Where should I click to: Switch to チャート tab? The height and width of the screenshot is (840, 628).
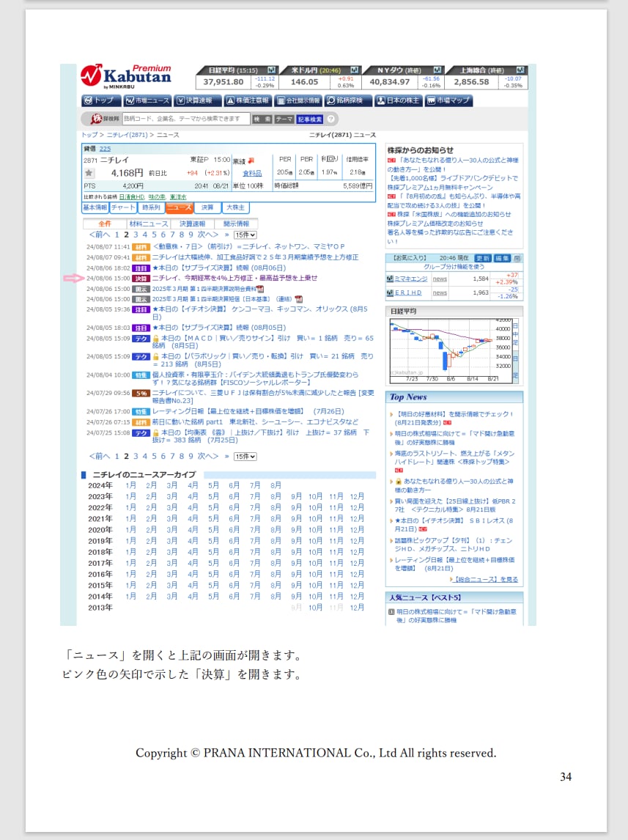(x=123, y=208)
